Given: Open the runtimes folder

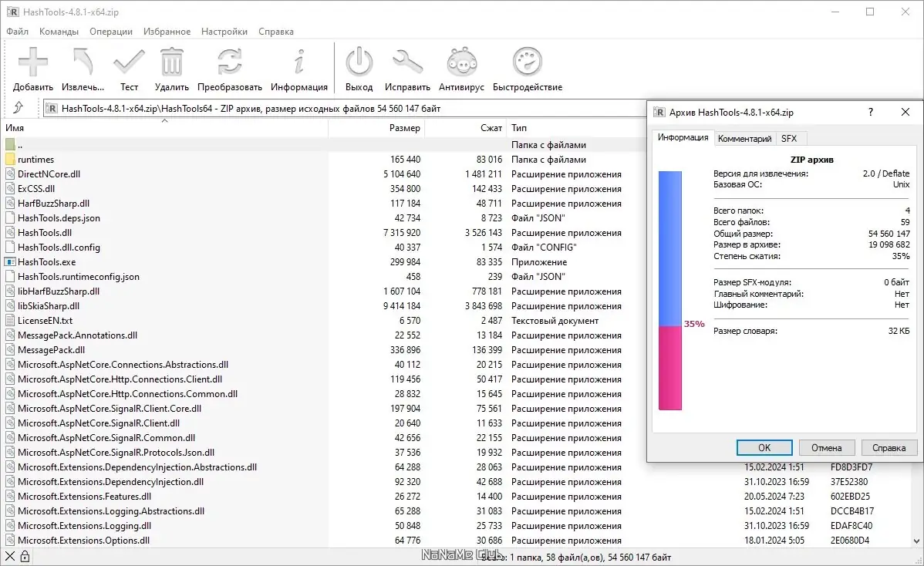Looking at the screenshot, I should 35,160.
